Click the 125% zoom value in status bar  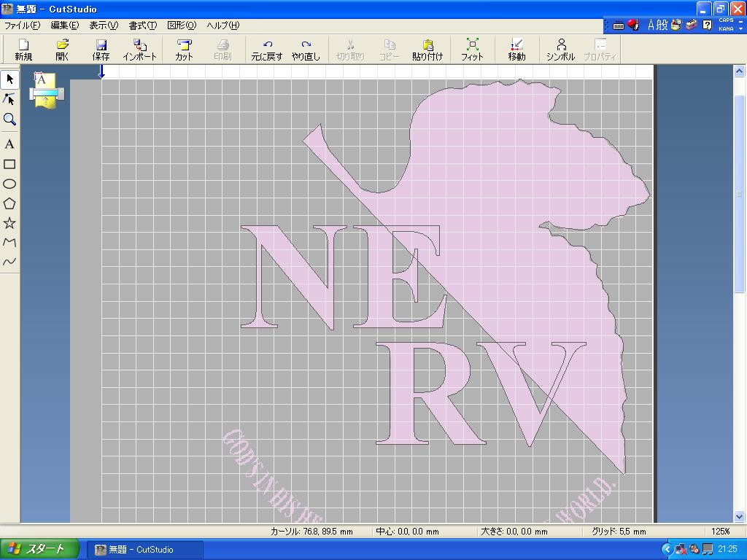[720, 532]
